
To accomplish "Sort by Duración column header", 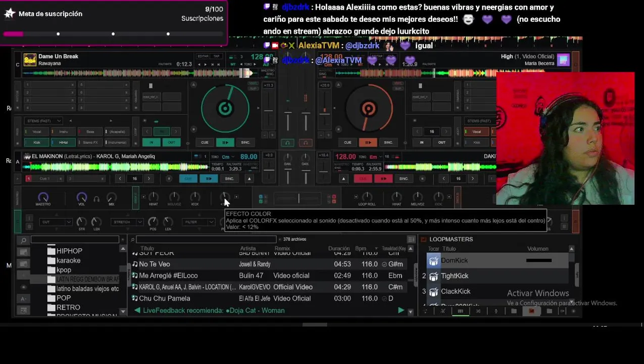I will click(339, 249).
